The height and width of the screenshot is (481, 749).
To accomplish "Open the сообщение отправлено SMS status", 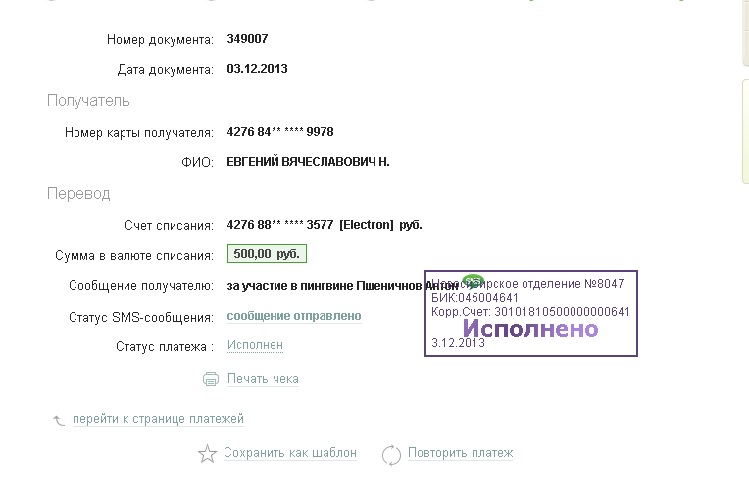I will [x=294, y=316].
